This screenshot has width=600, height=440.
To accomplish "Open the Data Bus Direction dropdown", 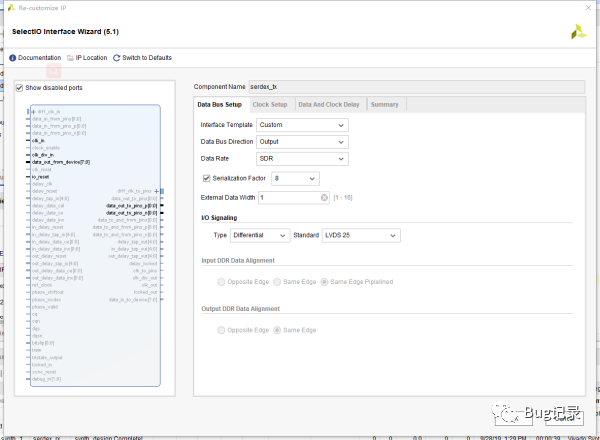I will coord(302,142).
